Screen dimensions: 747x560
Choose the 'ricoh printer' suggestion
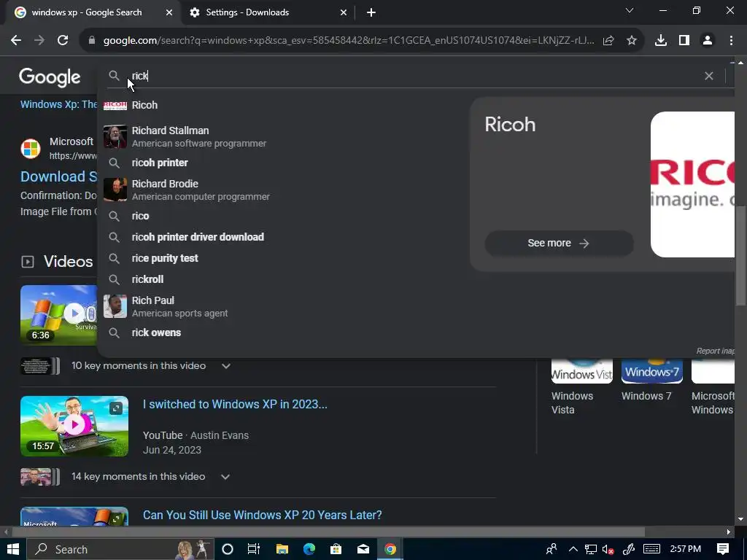click(x=160, y=163)
